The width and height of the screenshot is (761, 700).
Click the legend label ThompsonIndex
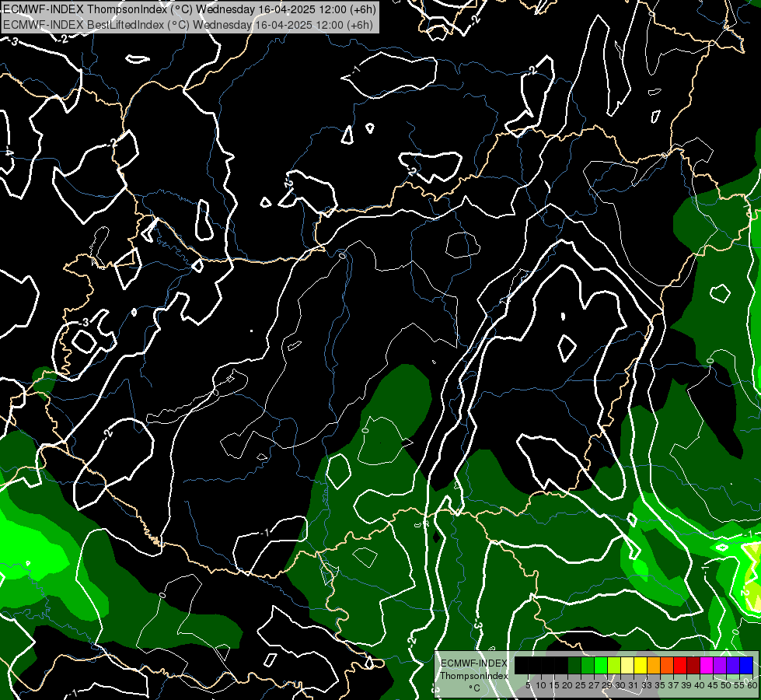pyautogui.click(x=474, y=676)
